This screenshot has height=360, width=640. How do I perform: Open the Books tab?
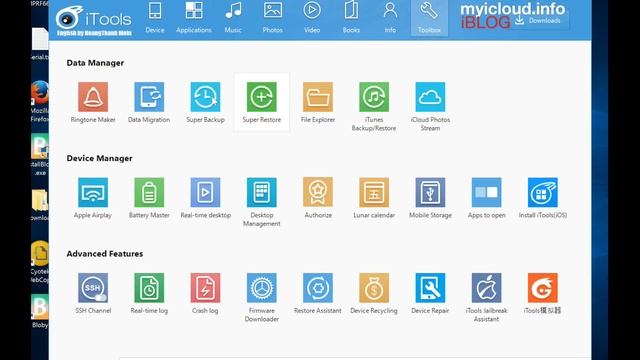pos(351,18)
